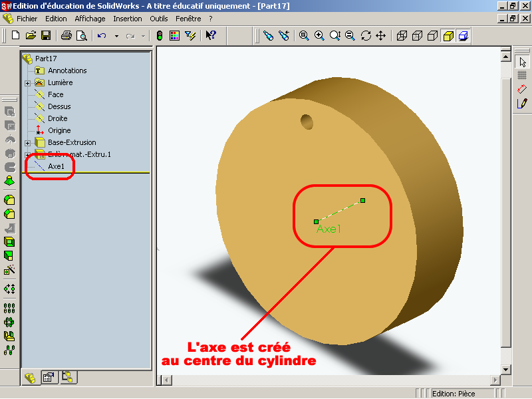Expand the Lumière tree node

(x=28, y=83)
